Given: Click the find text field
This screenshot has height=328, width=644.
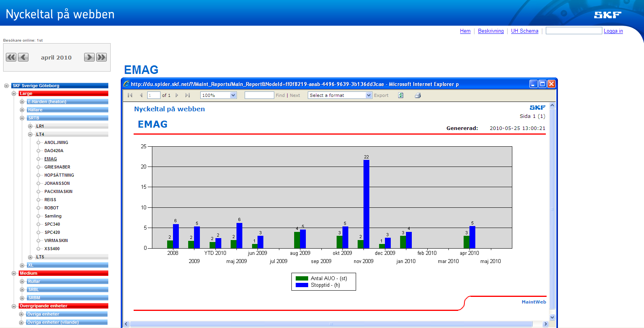Looking at the screenshot, I should 259,95.
